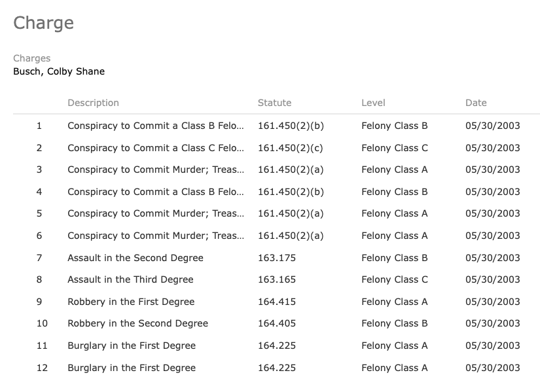Click the Date column header

tap(476, 103)
